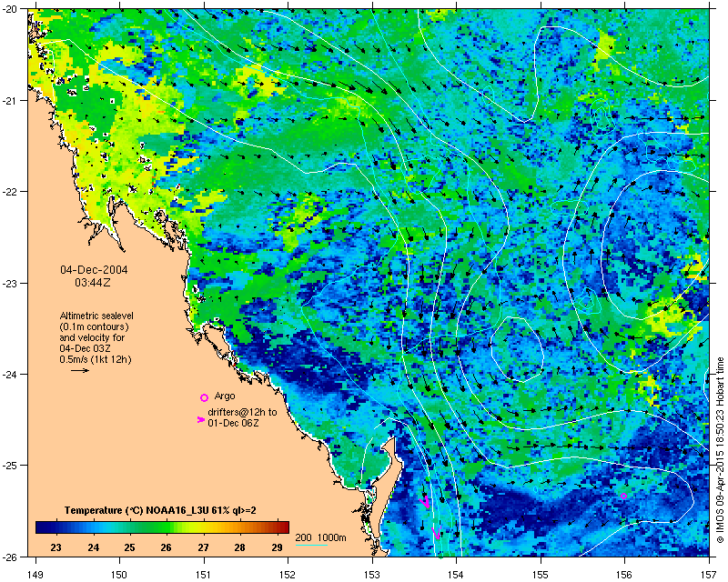Click the latitude axis label -24
Image resolution: width=728 pixels, height=582 pixels.
point(10,374)
